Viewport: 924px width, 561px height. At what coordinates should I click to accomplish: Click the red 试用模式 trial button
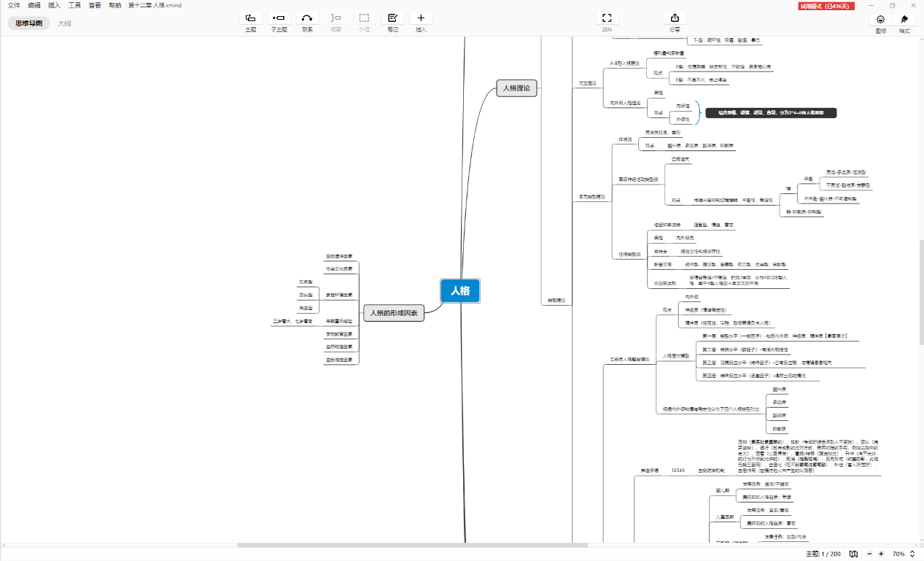tap(826, 6)
